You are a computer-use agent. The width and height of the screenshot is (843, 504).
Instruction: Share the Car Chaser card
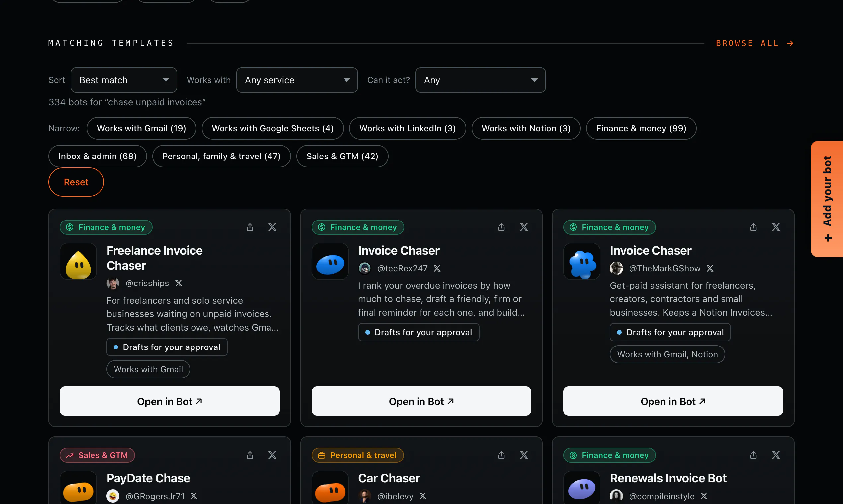click(501, 455)
